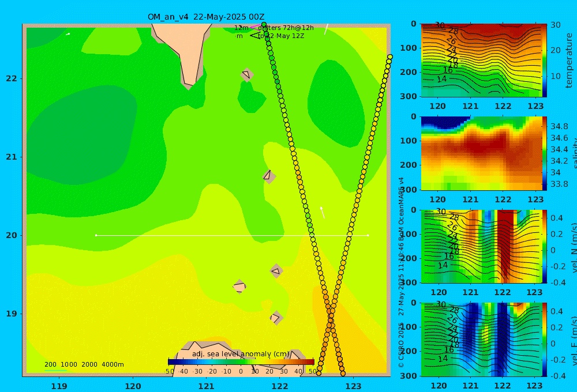Viewport: 577px width, 392px height.
Task: Click latitude label 21 on main map
Action: pyautogui.click(x=12, y=157)
